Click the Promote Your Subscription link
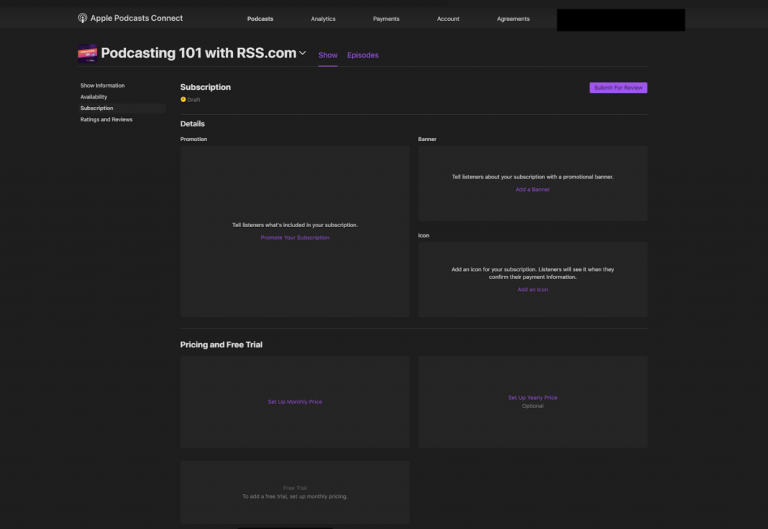The image size is (768, 529). (x=295, y=238)
